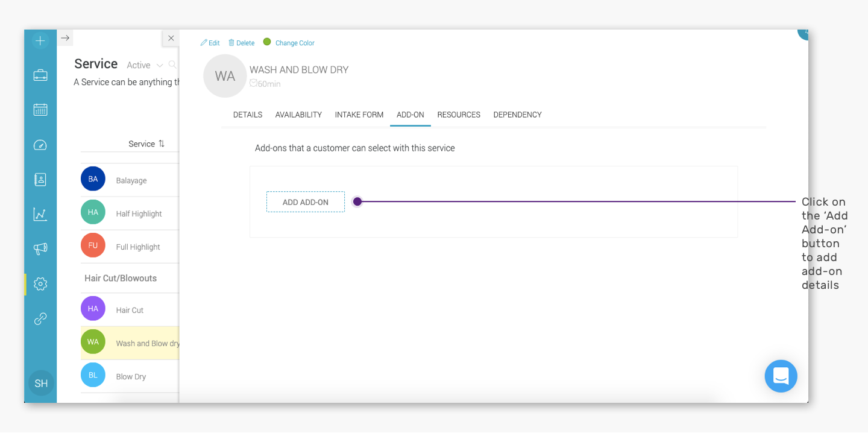Click the arrow icon beside the sidebar
Screen dimensions: 868x433
pos(66,38)
